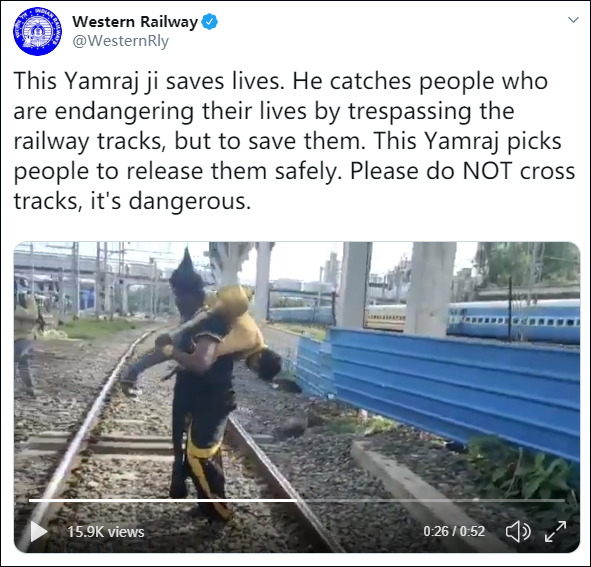591x567 pixels.
Task: Expand the tweet options chevron
Action: pyautogui.click(x=573, y=20)
